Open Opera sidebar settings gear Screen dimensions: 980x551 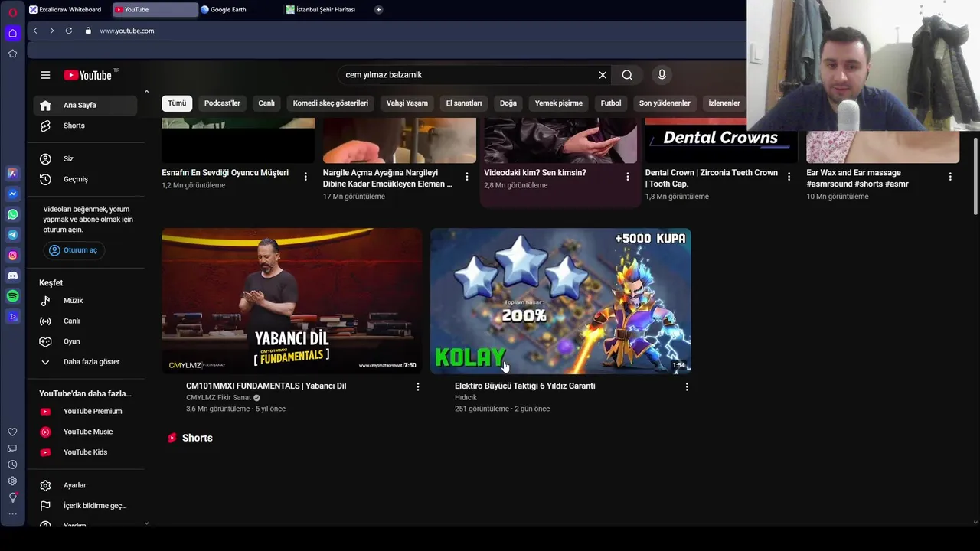click(x=12, y=481)
